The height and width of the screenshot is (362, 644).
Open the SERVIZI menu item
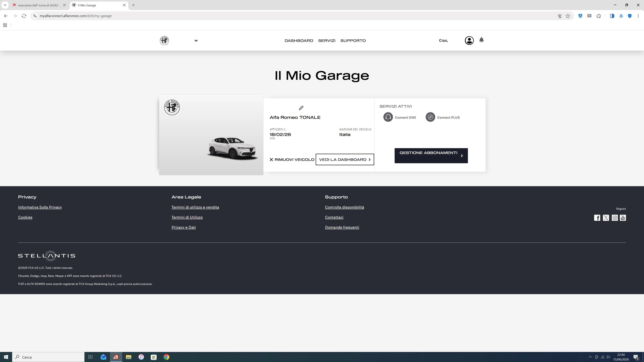[327, 40]
